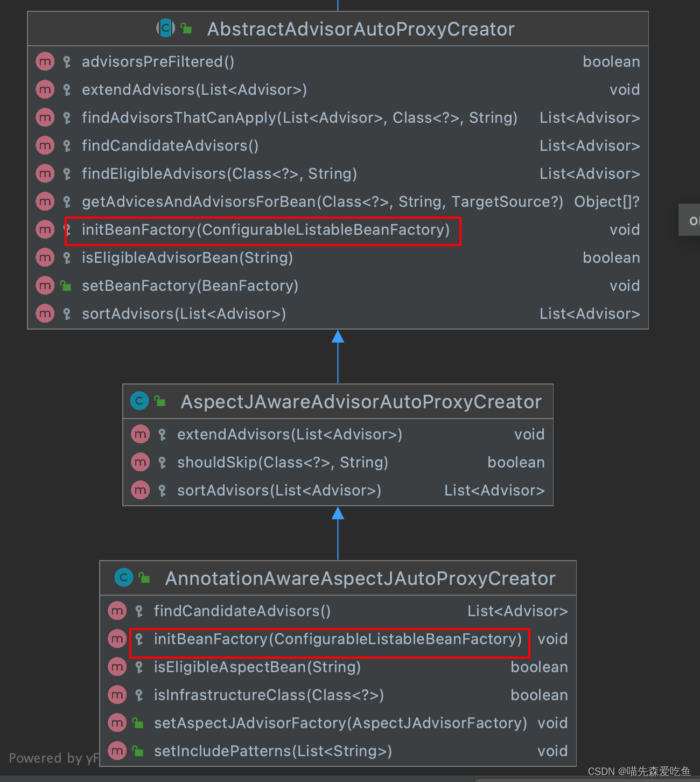Click the public visibility icon of setBeanFactory

pos(66,285)
